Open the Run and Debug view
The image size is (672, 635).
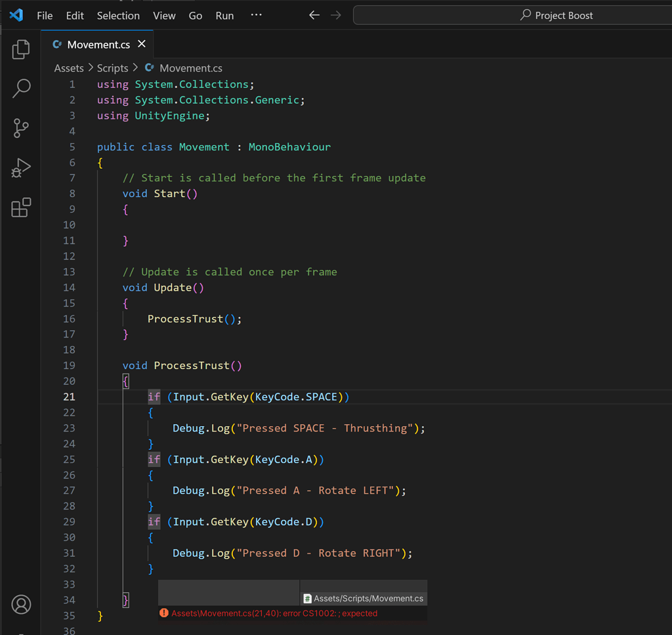pyautogui.click(x=21, y=168)
